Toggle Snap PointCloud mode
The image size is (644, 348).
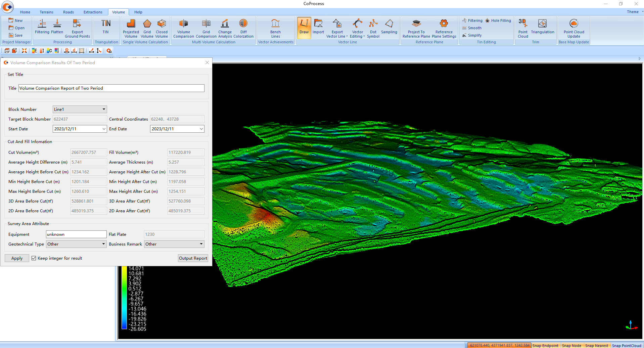[627, 345]
